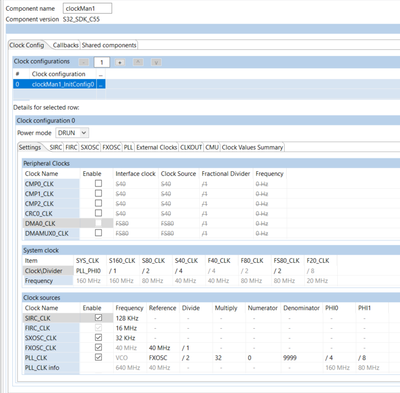Enable the CMP0_CLK checkbox

pos(98,183)
